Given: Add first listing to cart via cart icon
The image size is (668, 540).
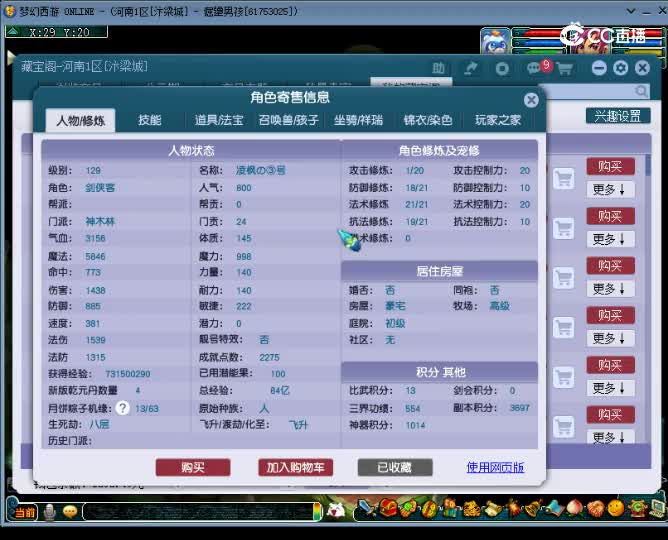Looking at the screenshot, I should coord(564,178).
